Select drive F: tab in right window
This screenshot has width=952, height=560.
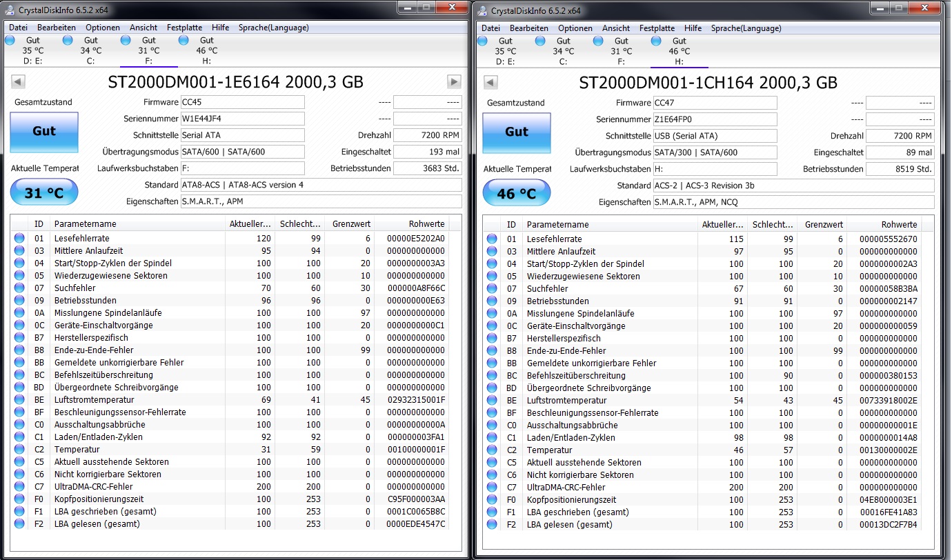[x=622, y=51]
